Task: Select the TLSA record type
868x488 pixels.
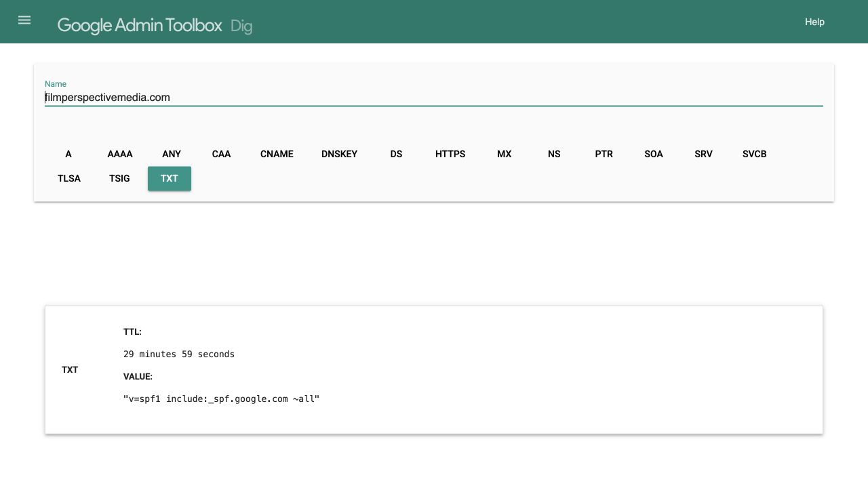Action: pos(69,178)
